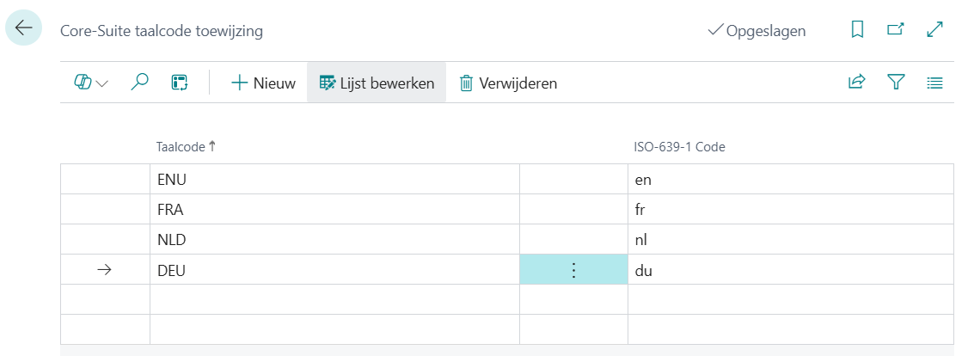Select the FRA row taalcode cell
This screenshot has width=980, height=356.
pos(334,211)
